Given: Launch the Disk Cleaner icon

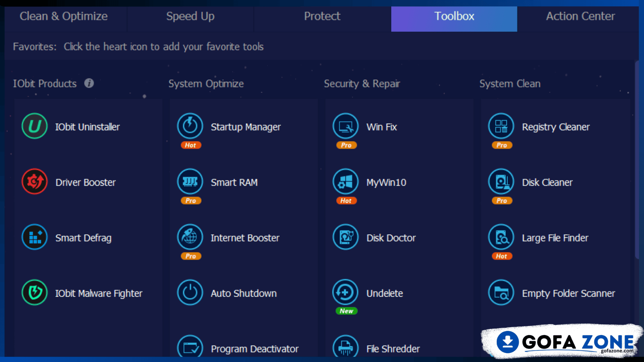Looking at the screenshot, I should tap(501, 182).
